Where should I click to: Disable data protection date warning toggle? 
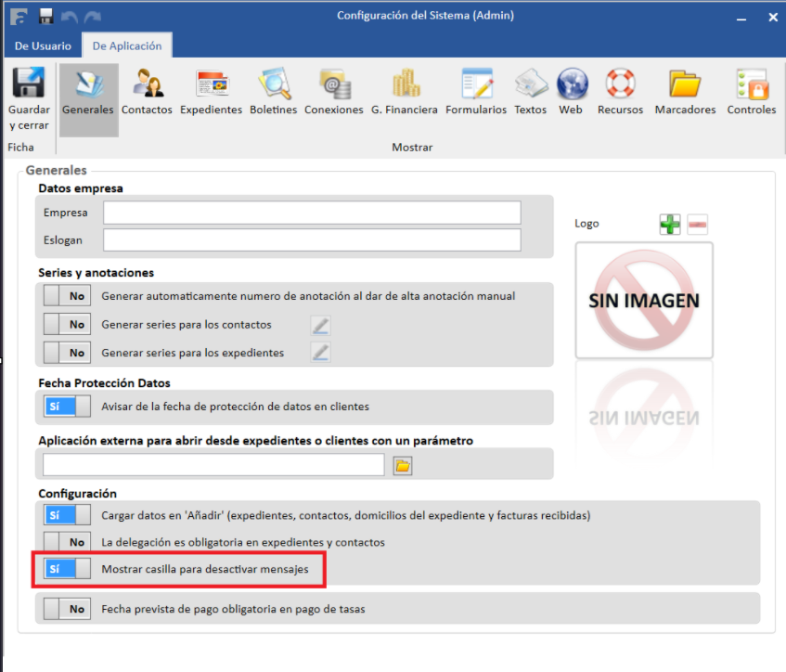pos(68,407)
